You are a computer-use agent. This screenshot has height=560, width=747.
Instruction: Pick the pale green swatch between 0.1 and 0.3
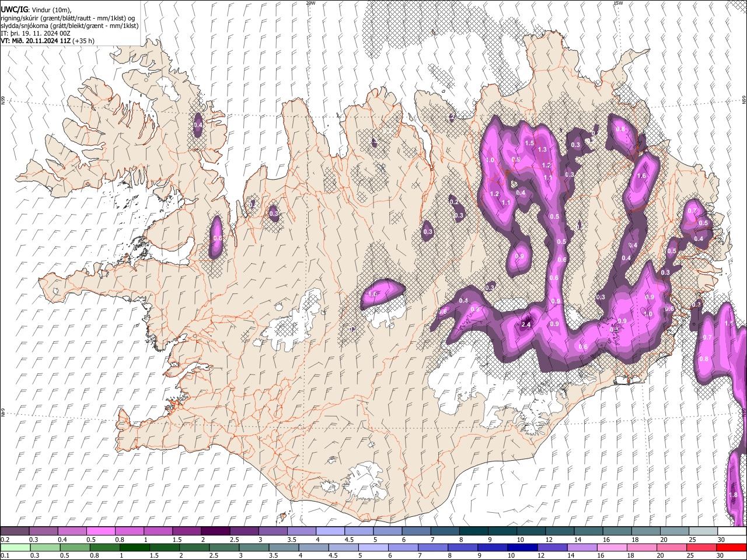15,547
